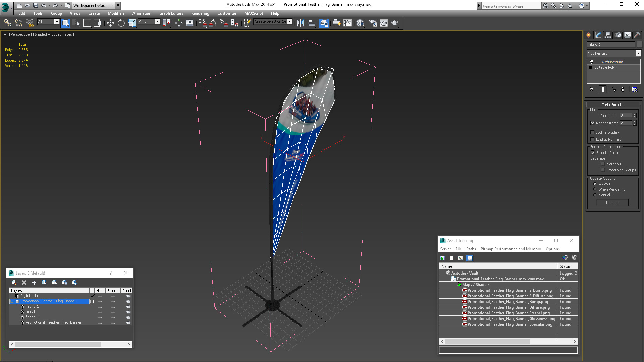Toggle the Manage Layers toolbar button
Viewport: 644px width, 362px height.
coord(324,23)
